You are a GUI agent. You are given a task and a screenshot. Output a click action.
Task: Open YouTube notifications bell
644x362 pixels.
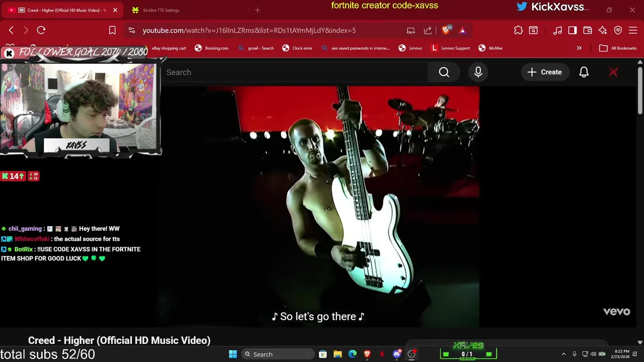(x=584, y=72)
